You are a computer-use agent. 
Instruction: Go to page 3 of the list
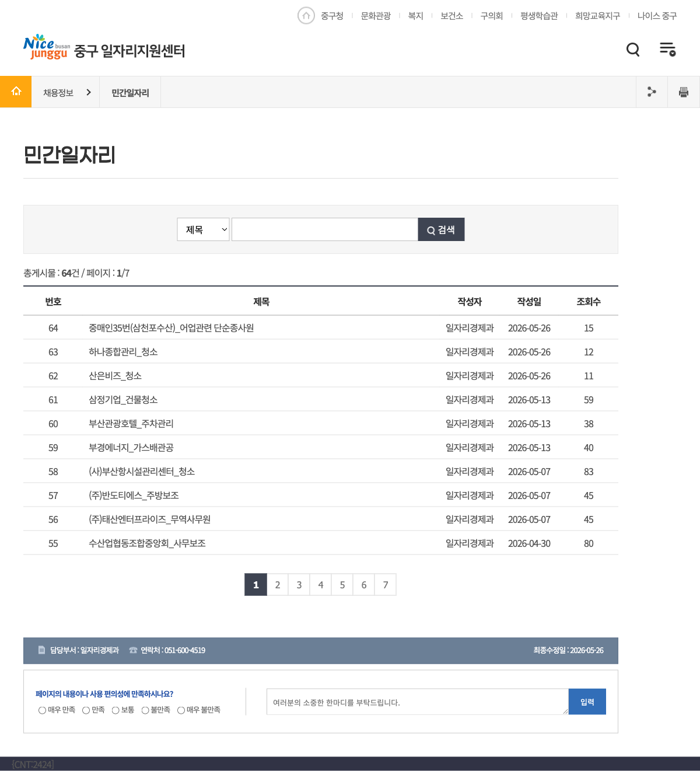point(299,585)
